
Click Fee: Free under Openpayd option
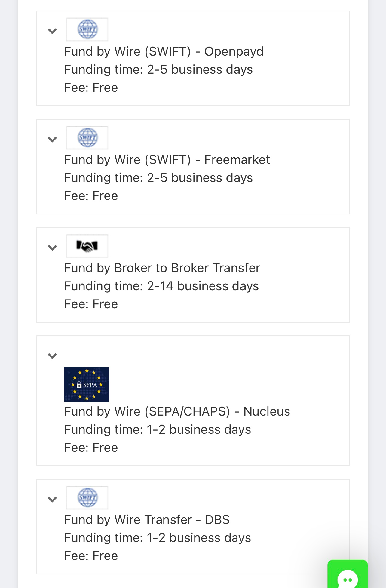pyautogui.click(x=91, y=88)
